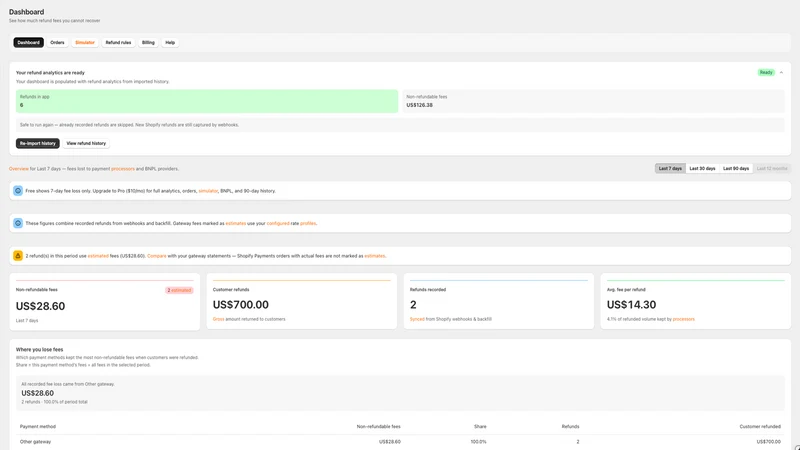Open the Simulator tab

point(85,42)
